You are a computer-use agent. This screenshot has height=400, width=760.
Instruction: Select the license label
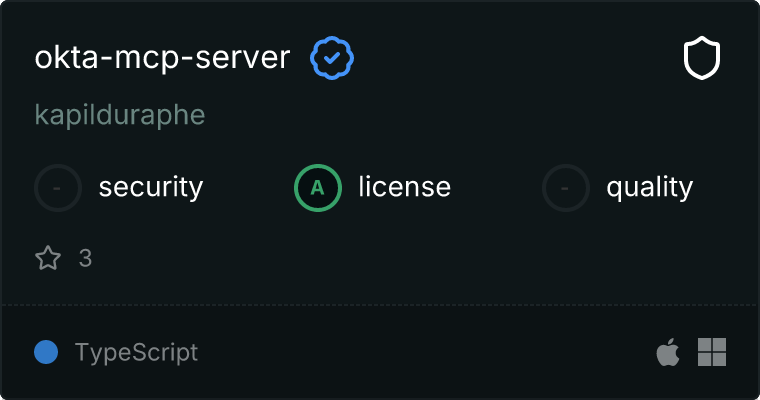tap(404, 187)
